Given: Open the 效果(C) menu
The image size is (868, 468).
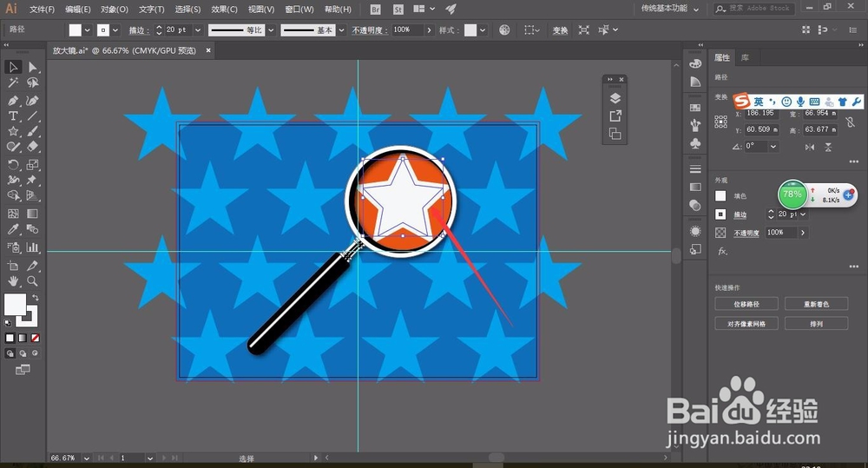Looking at the screenshot, I should (224, 10).
